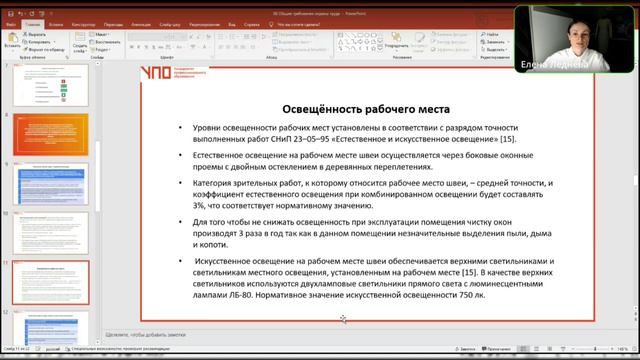Toggle italic formatting

click(139, 47)
